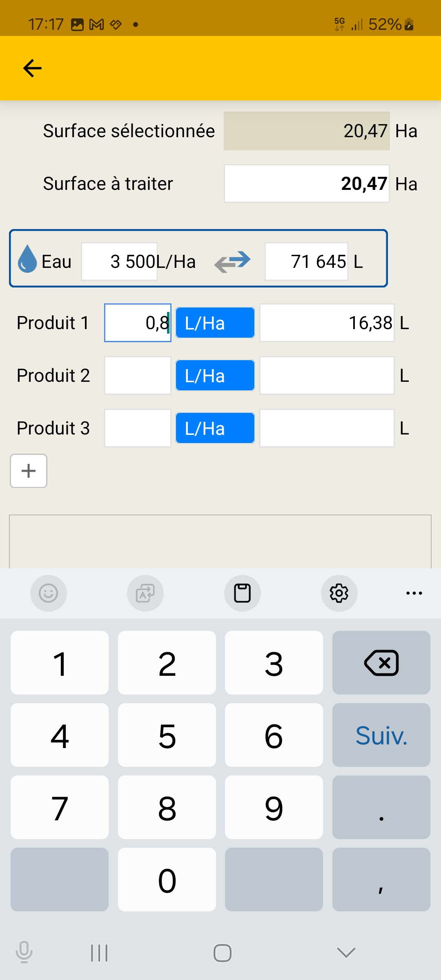Tap the Eau 3 500 L/Ha field

(119, 262)
